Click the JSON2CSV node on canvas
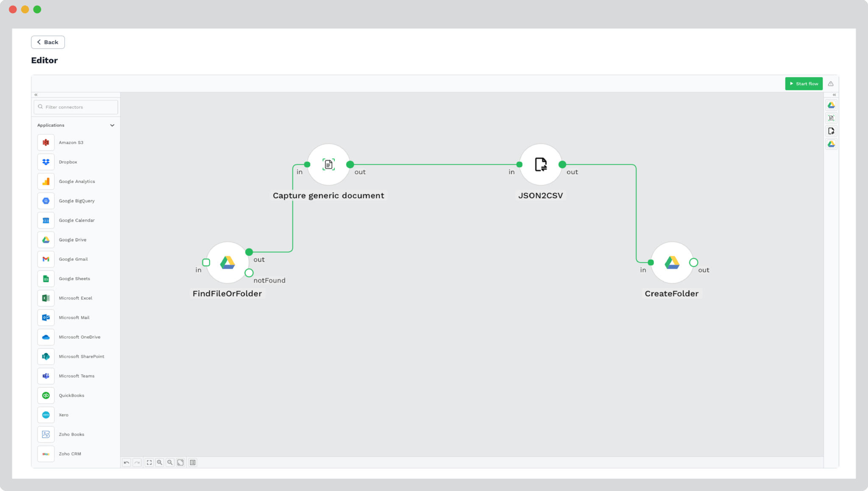Image resolution: width=868 pixels, height=491 pixels. click(541, 165)
